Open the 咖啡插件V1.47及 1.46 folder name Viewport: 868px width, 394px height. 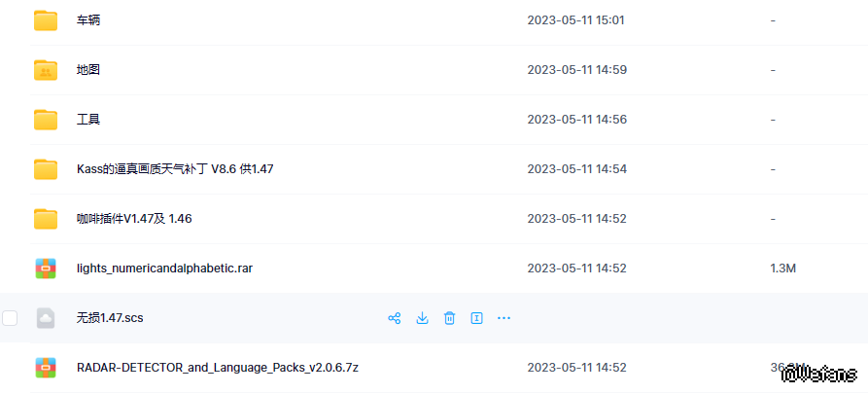(134, 219)
